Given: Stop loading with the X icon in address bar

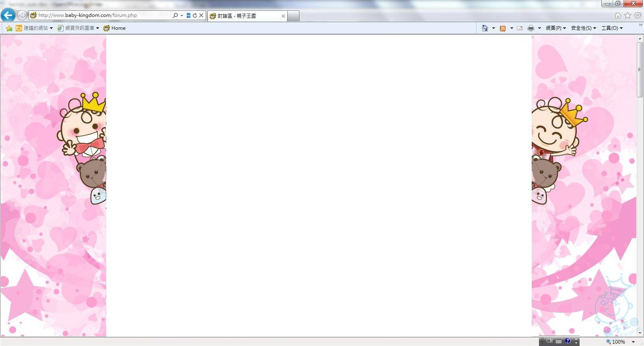Looking at the screenshot, I should coord(201,15).
